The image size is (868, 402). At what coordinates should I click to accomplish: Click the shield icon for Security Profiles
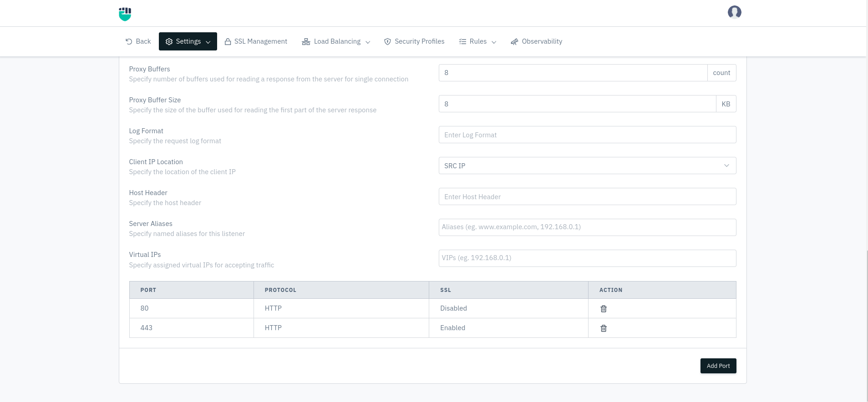(x=387, y=41)
